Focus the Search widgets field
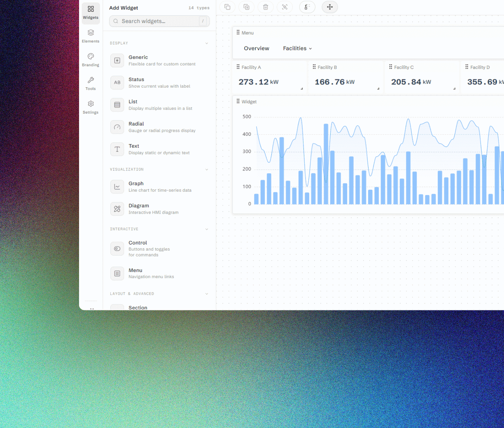Viewport: 504px width, 428px height. click(159, 21)
